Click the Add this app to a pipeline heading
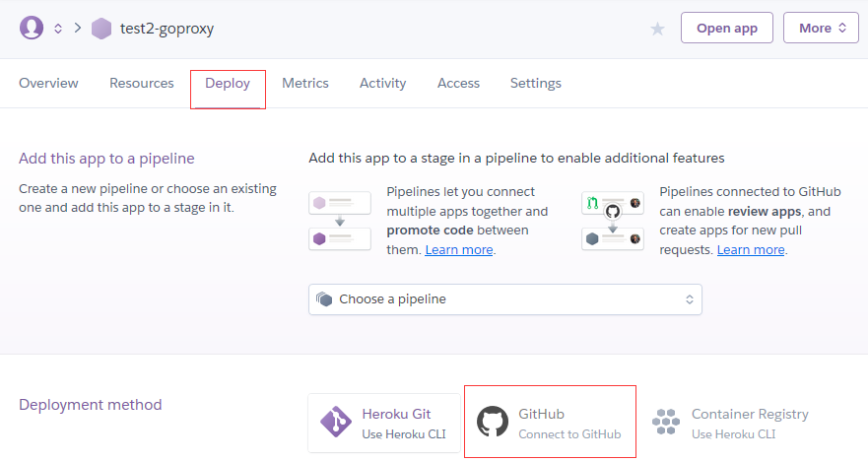Screen dimensions: 868x462 point(106,159)
